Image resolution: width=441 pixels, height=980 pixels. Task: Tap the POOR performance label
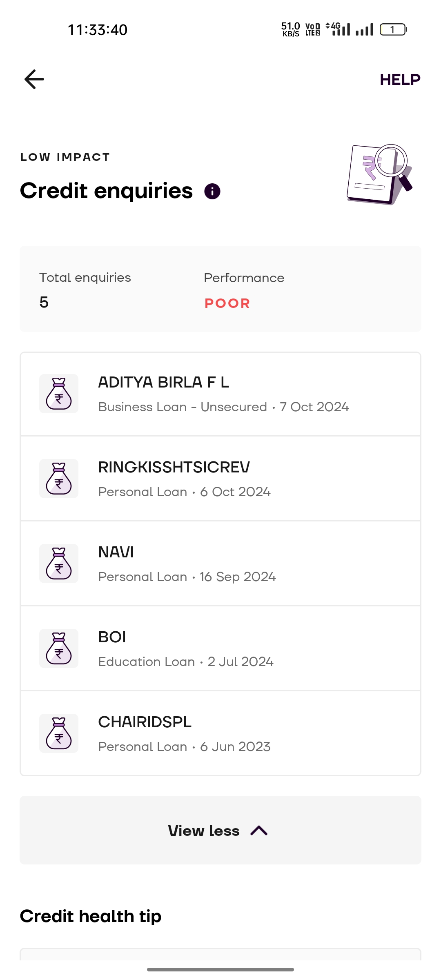click(x=227, y=303)
